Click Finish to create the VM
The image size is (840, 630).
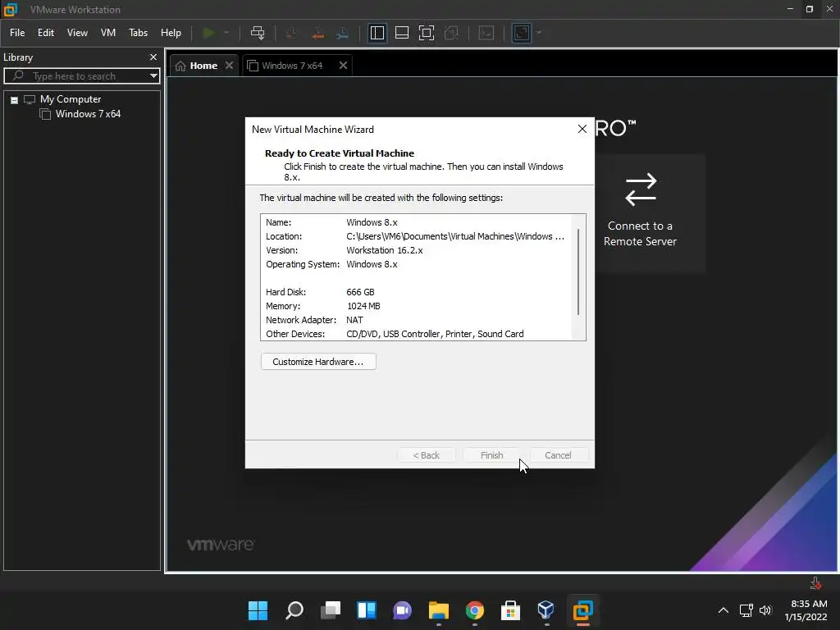tap(492, 455)
